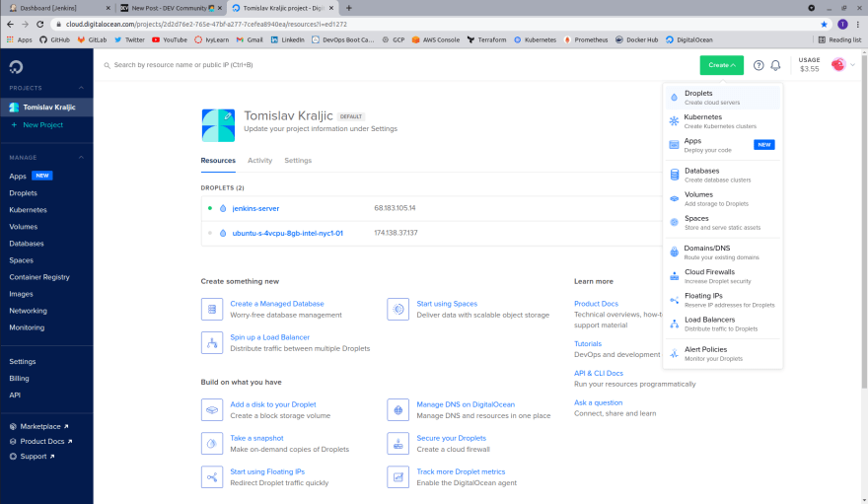
Task: Click the Ask a question link
Action: tap(598, 402)
